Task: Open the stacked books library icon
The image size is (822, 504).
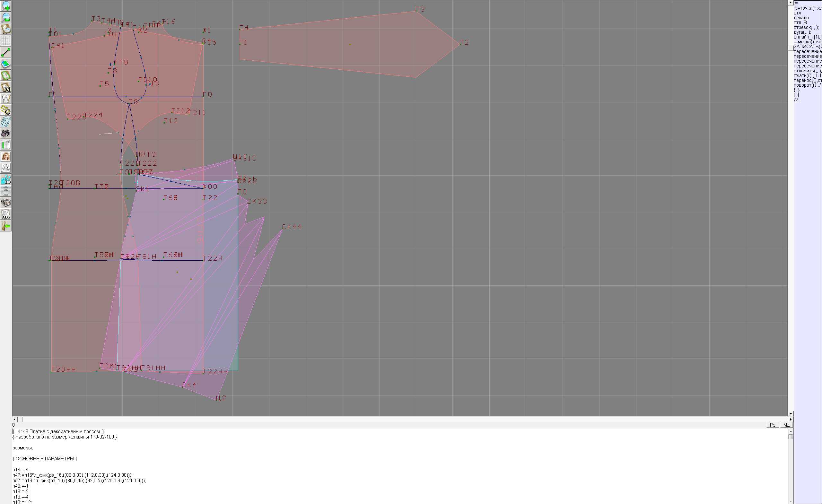Action: point(6,203)
